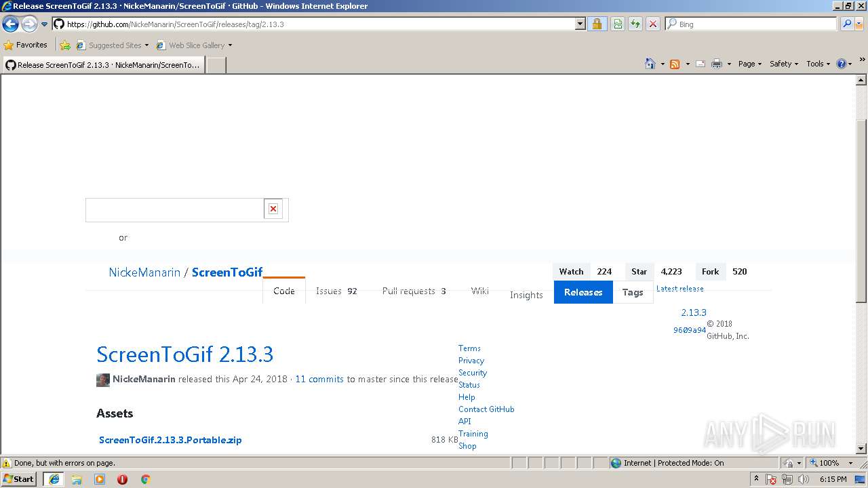
Task: Switch to the Wiki tab
Action: point(480,291)
